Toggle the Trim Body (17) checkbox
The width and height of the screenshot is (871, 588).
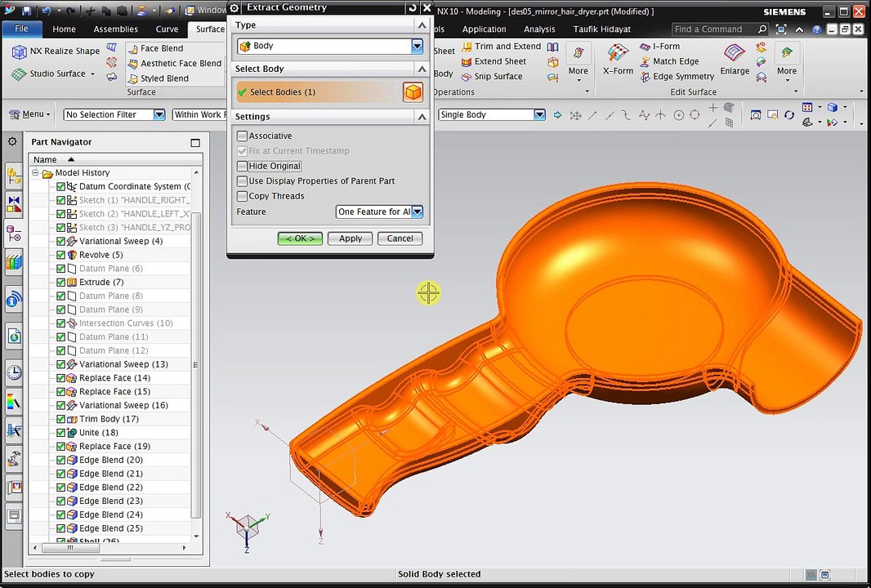click(x=61, y=419)
